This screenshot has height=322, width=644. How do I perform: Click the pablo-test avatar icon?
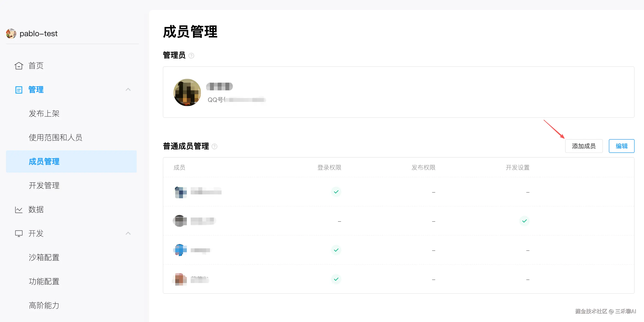tap(11, 33)
